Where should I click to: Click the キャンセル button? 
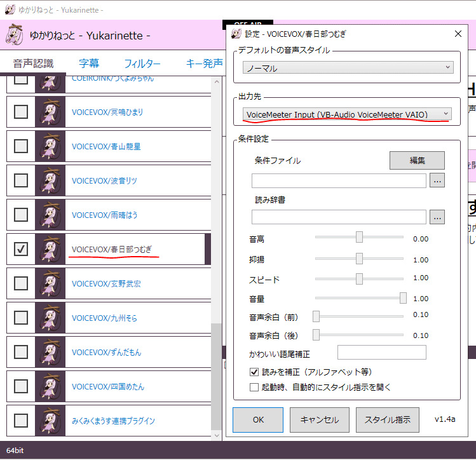pyautogui.click(x=320, y=420)
